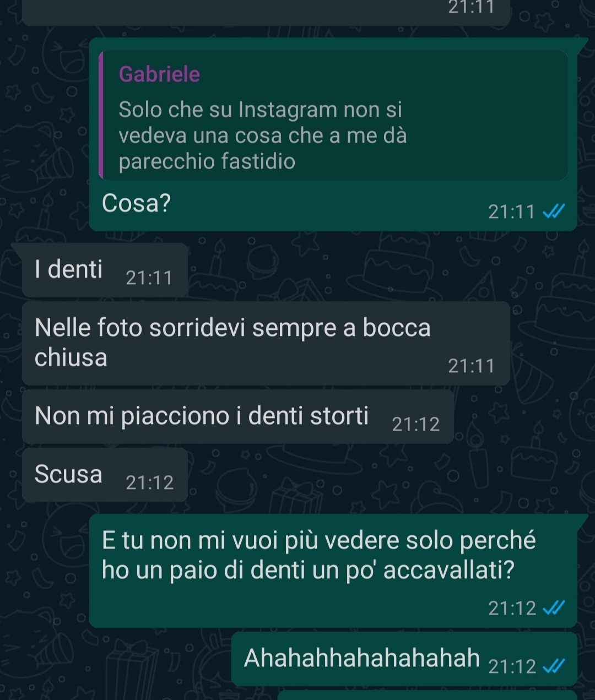Tap message "Non mi piacciono i denti storti"
595x700 pixels.
coord(237,416)
